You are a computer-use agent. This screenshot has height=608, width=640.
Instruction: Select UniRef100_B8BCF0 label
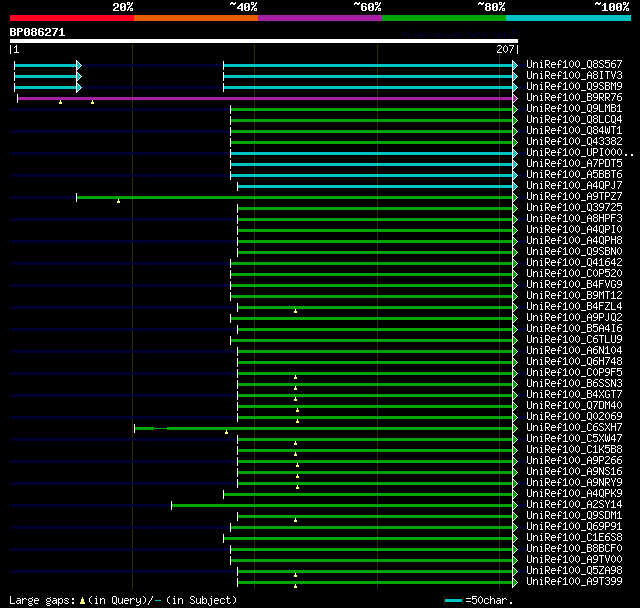pos(574,549)
